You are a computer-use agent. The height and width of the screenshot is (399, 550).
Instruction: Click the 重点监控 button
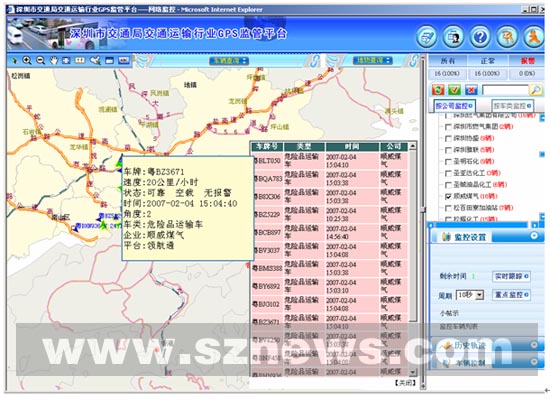click(x=511, y=295)
